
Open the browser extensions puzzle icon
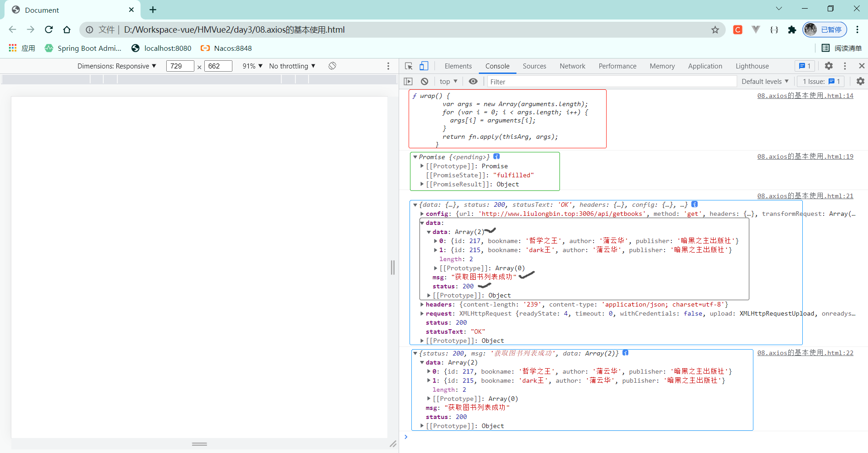click(x=792, y=30)
